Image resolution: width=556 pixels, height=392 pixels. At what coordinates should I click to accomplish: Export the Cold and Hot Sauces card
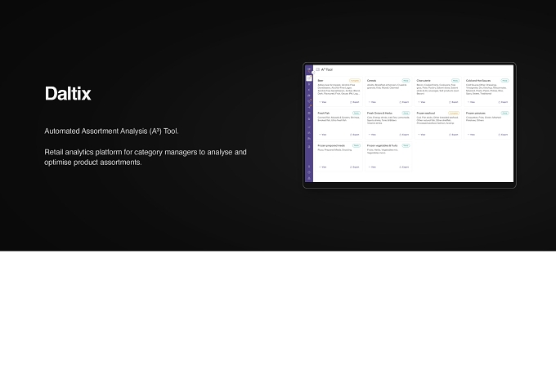point(503,102)
